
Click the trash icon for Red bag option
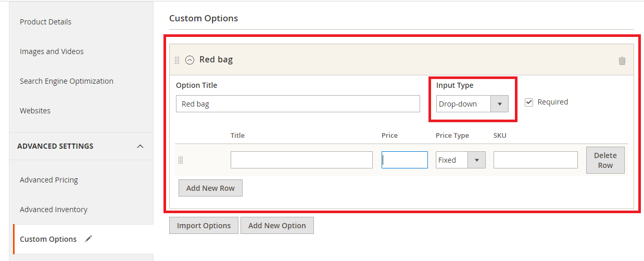(x=622, y=61)
